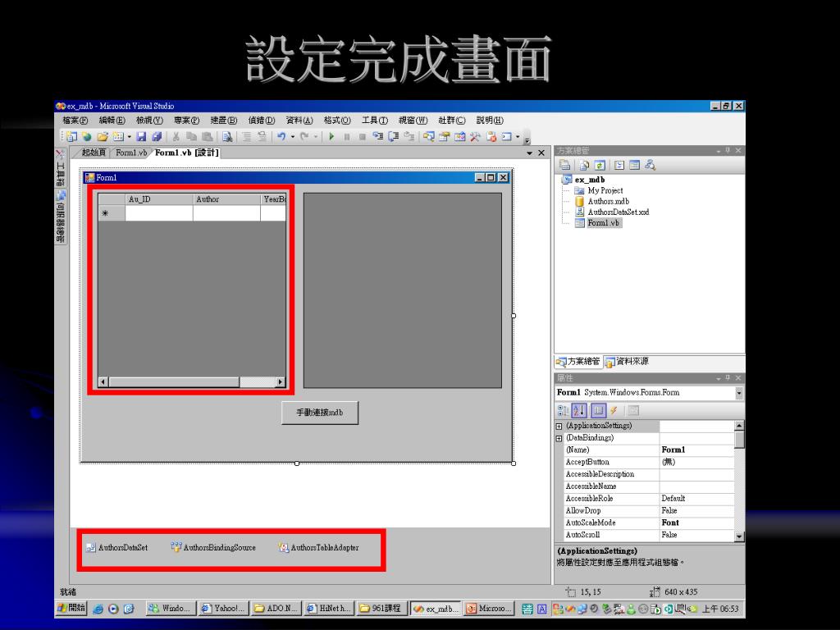Select AuthorsTableAdapter component in tray

tap(319, 547)
